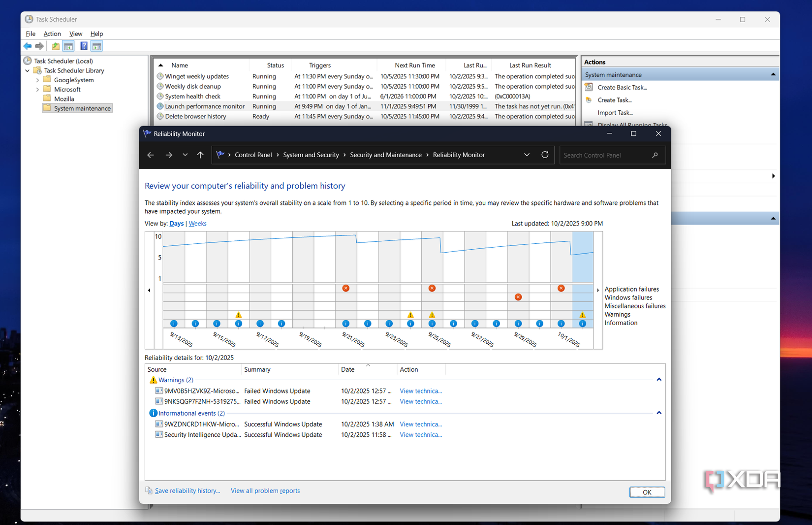812x525 pixels.
Task: Click the Delete browser history task clock icon
Action: point(160,116)
